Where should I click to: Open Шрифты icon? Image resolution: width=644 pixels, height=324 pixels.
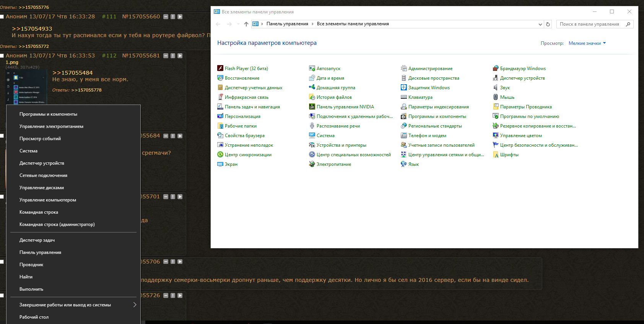tap(496, 155)
